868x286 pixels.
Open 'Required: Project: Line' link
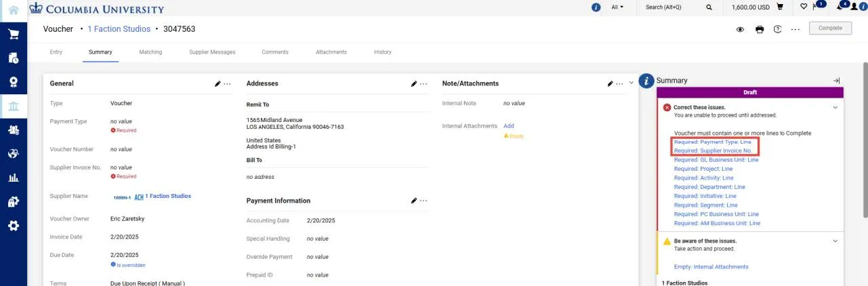(703, 169)
